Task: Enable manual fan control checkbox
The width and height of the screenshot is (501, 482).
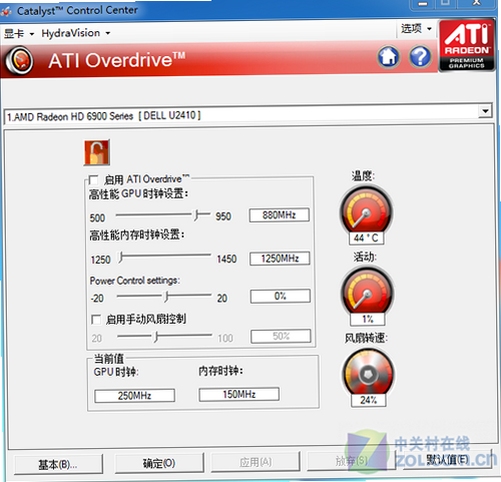Action: click(x=96, y=320)
